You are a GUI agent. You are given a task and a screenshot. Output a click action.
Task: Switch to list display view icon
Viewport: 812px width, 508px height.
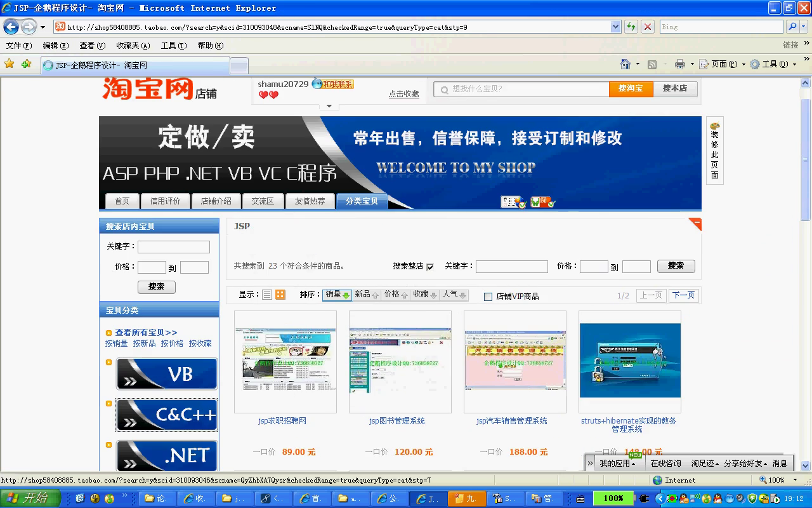pos(267,295)
